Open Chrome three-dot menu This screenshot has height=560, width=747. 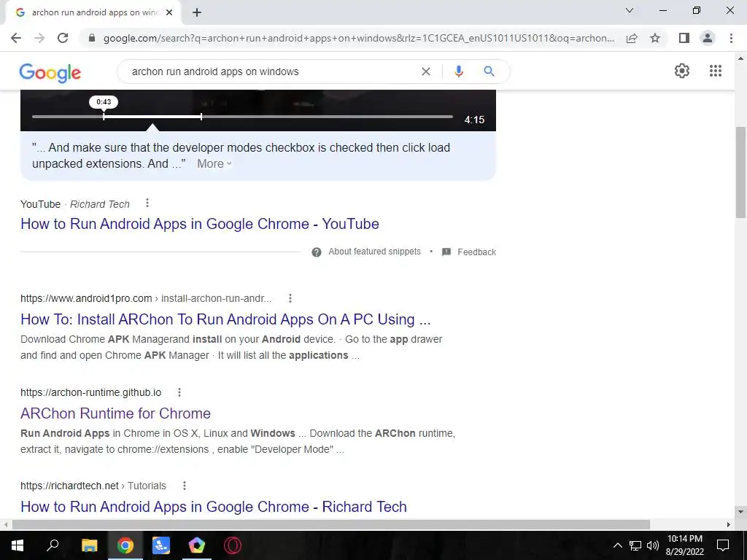tap(731, 38)
